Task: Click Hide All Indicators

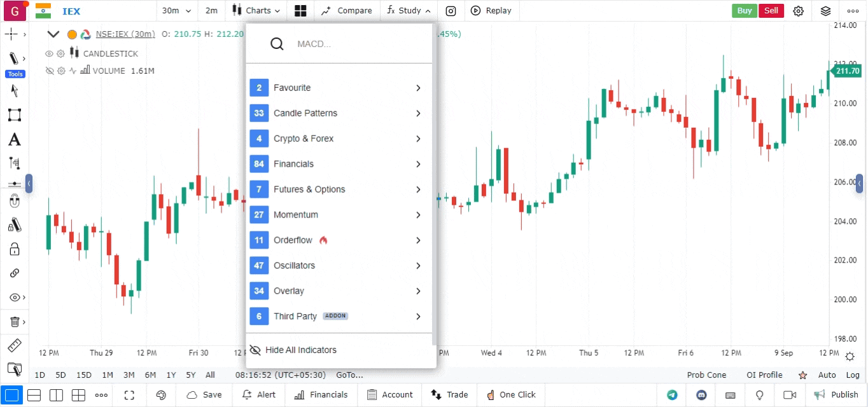Action: [300, 350]
